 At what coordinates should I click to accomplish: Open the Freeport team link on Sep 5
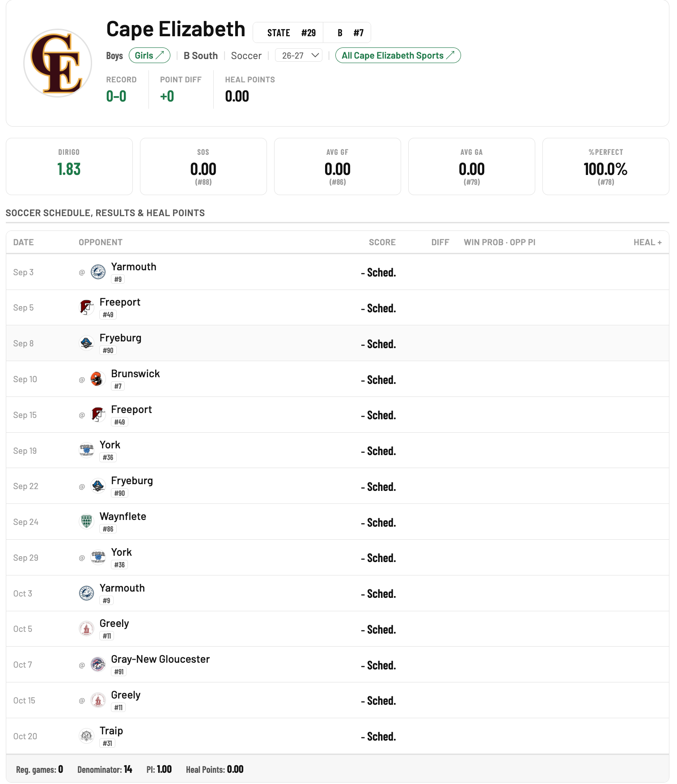pyautogui.click(x=120, y=302)
